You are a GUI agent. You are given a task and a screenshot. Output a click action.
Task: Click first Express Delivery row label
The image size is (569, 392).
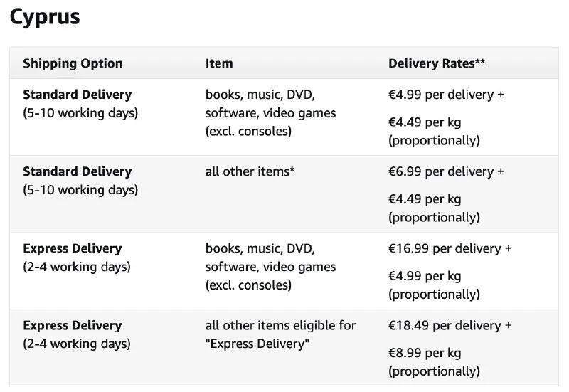pos(72,248)
